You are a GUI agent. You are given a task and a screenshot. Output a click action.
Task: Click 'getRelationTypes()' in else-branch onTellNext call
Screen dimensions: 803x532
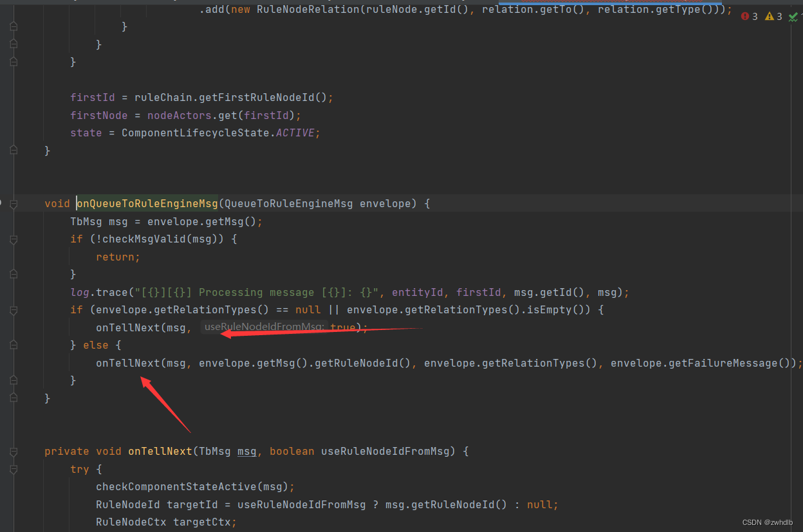click(x=539, y=363)
